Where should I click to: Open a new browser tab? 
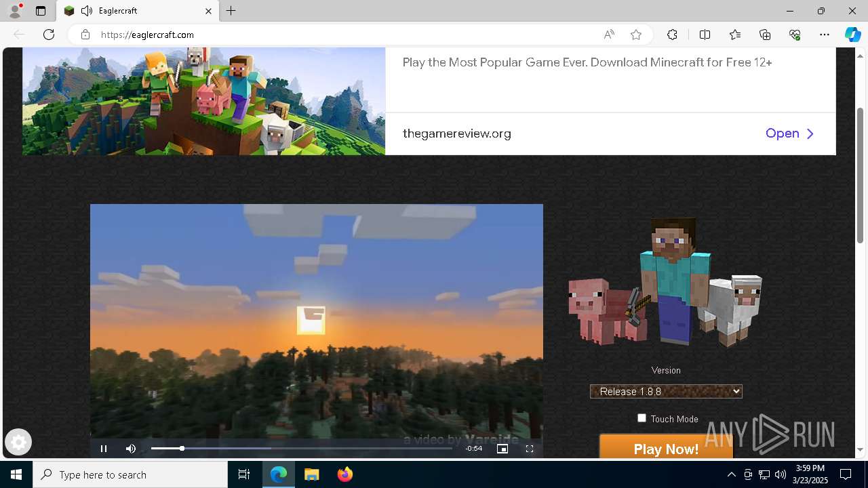(231, 11)
